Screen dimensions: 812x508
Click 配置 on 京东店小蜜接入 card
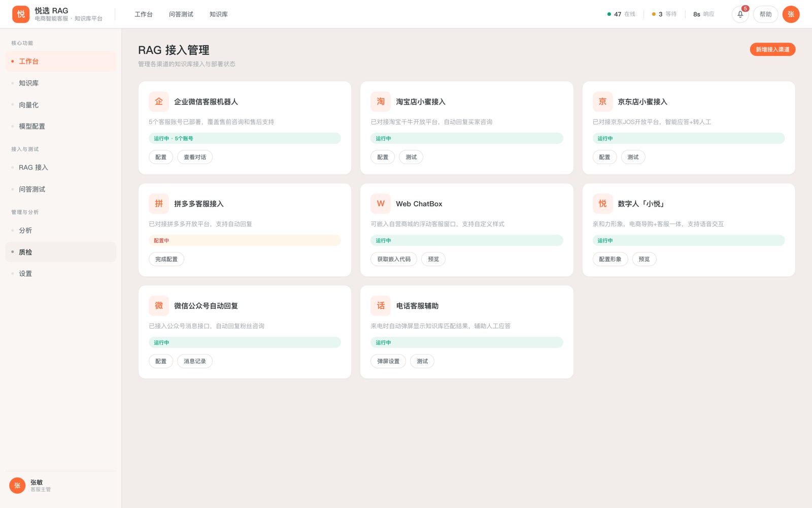pos(604,157)
